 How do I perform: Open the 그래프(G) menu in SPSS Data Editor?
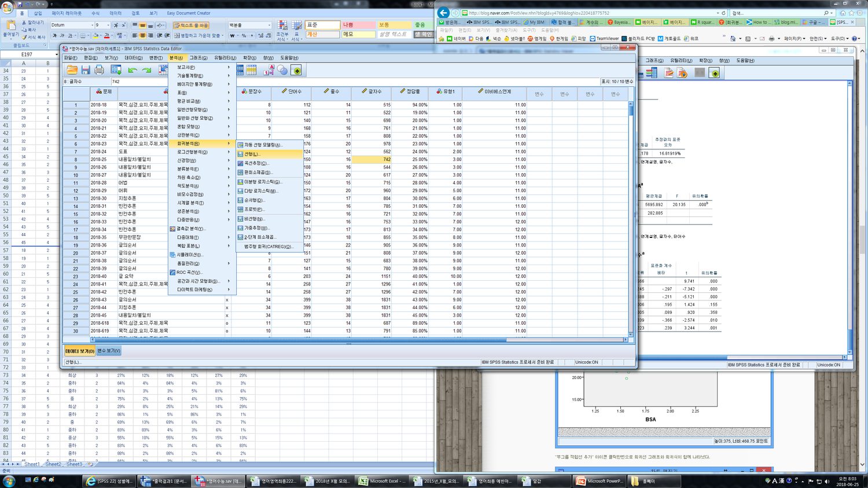tap(198, 58)
